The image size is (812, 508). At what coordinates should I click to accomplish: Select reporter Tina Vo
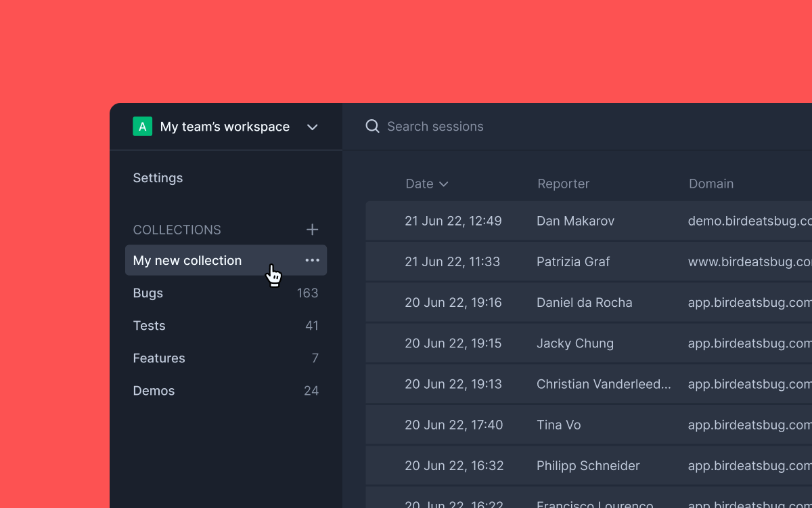click(x=559, y=425)
